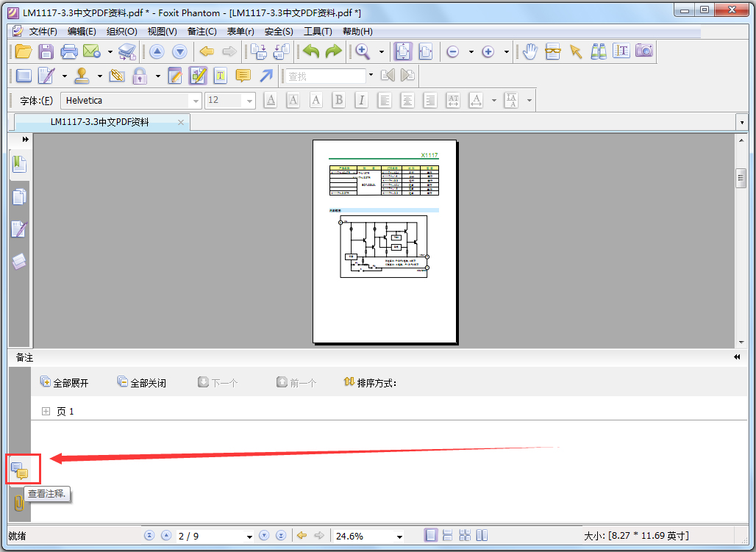
Task: Select the typewriter text box tool
Action: pos(221,76)
